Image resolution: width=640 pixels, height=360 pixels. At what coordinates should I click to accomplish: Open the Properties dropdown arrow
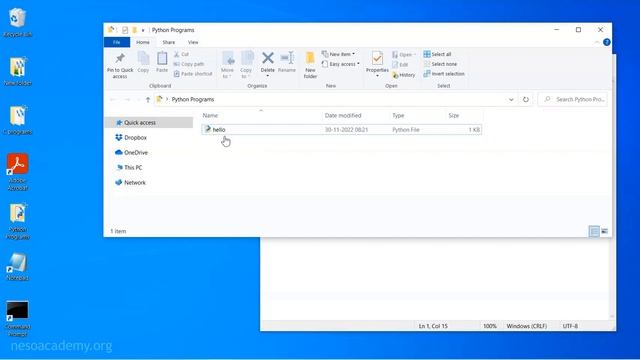[x=377, y=76]
